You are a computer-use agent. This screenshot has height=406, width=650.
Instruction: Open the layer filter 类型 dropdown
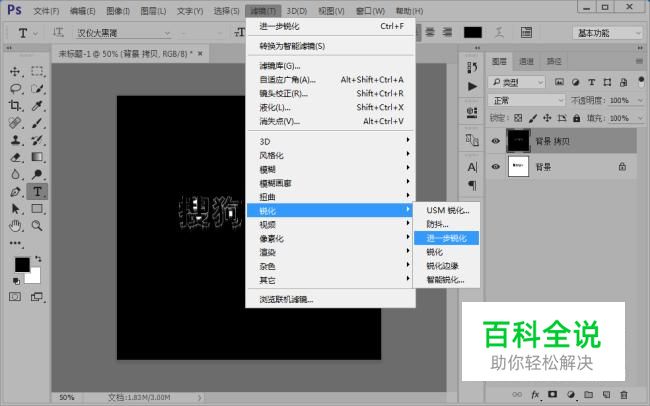pyautogui.click(x=516, y=83)
